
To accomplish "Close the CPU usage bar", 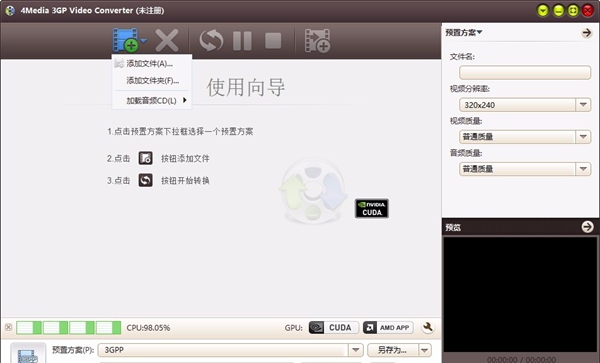I will [8, 327].
